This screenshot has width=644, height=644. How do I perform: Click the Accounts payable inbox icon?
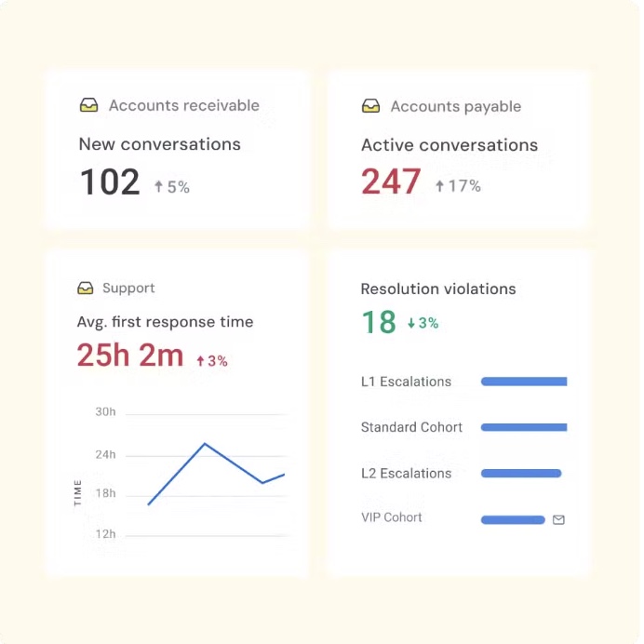[x=370, y=107]
